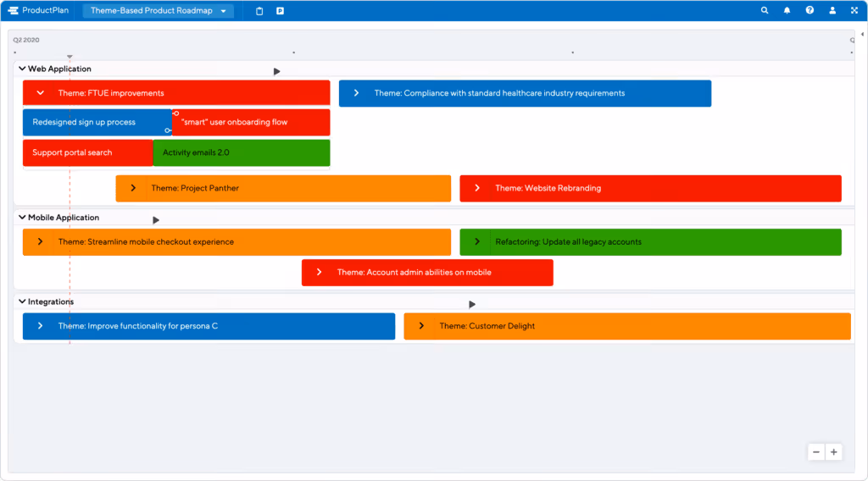Collapse the Web Application lane
868x481 pixels.
22,69
